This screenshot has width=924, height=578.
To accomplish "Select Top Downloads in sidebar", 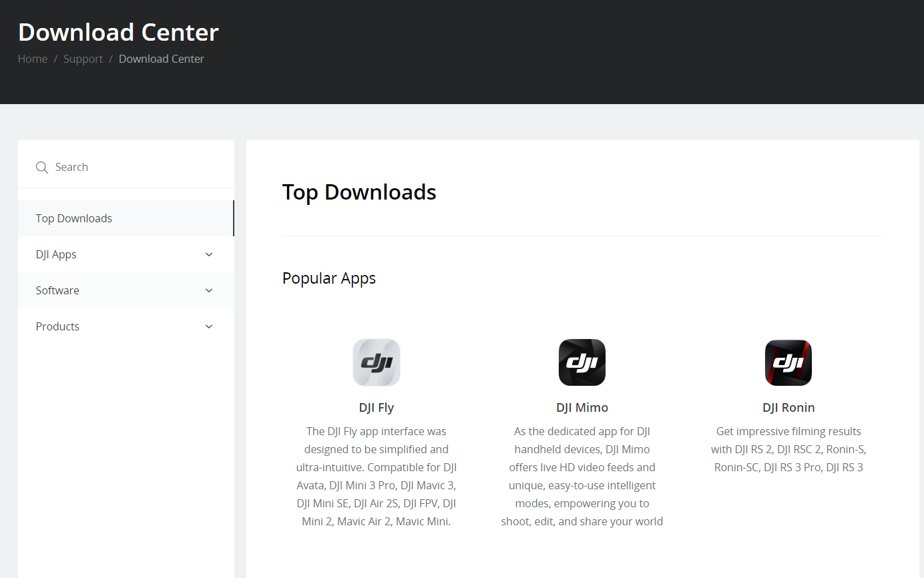I will (126, 218).
